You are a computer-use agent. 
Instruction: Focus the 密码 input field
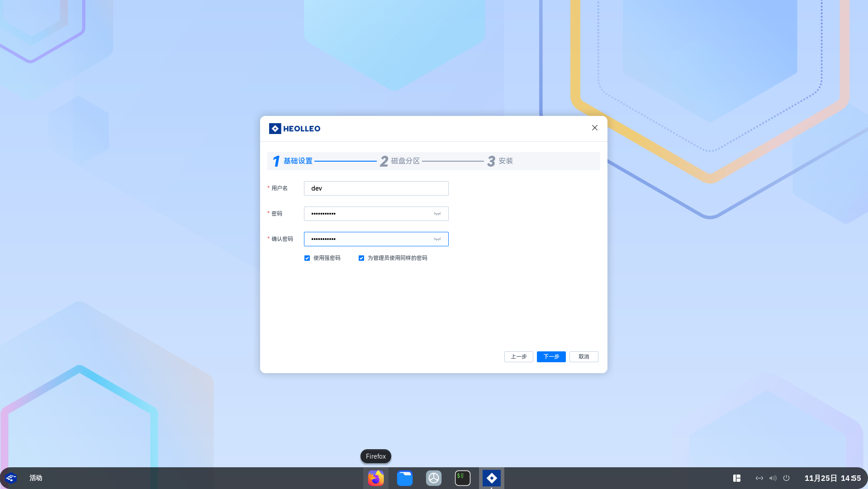[x=376, y=214]
